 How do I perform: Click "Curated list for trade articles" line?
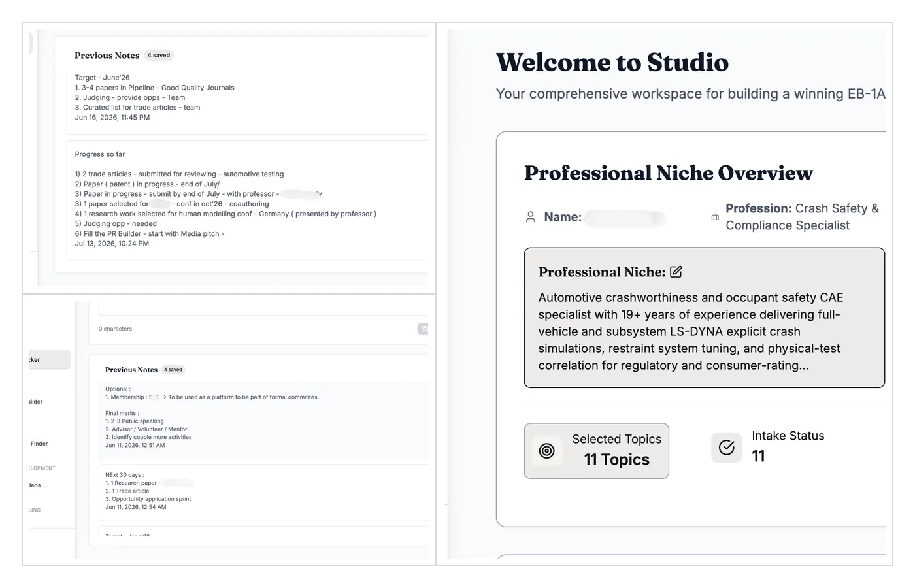(x=137, y=107)
